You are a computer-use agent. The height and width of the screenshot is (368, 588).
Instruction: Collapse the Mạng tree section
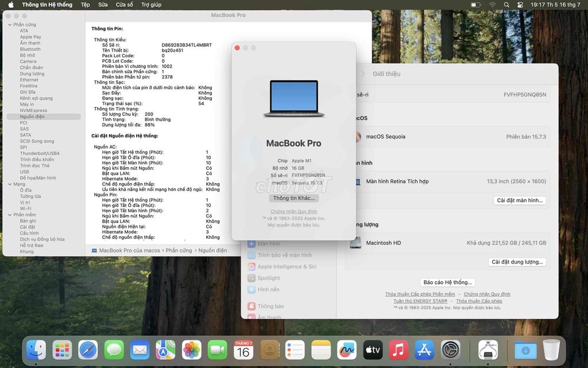point(10,184)
